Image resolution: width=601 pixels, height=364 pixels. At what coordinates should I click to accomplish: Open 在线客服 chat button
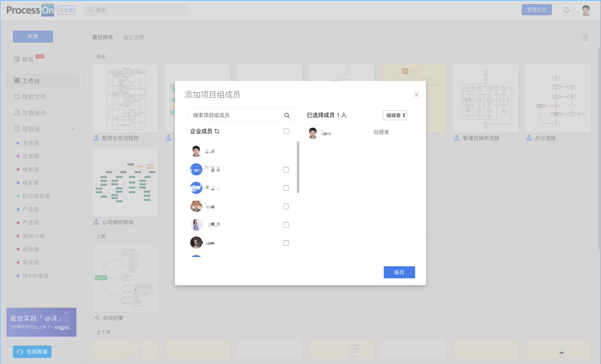[x=32, y=352]
